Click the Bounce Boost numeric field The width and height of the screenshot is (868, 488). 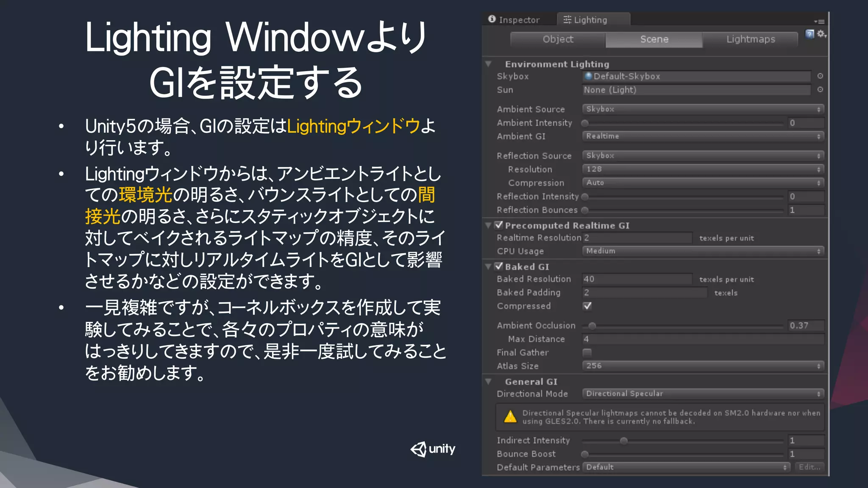pos(806,454)
